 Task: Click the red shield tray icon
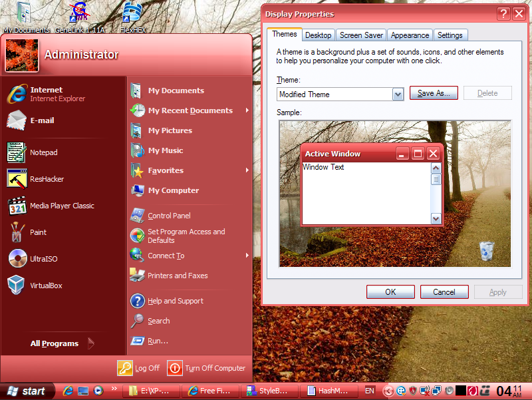(412, 391)
